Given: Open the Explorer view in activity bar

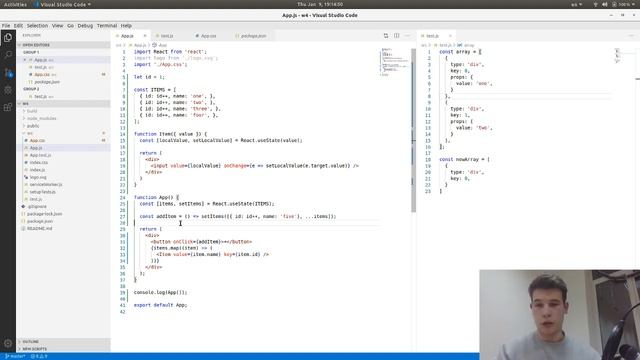Looking at the screenshot, I should point(8,38).
